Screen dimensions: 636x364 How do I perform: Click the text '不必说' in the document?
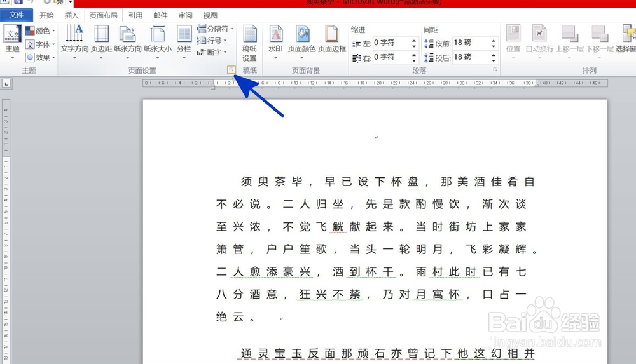coord(238,205)
